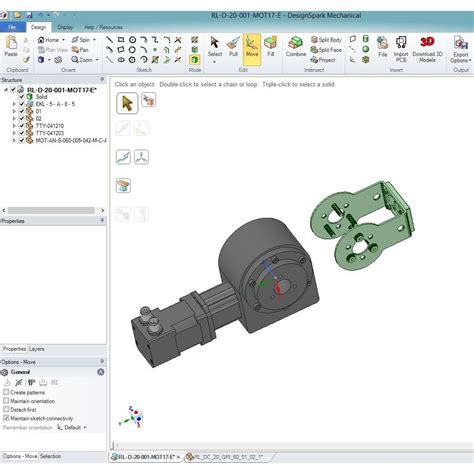Click the Split Body tool
The height and width of the screenshot is (474, 474).
tap(326, 40)
